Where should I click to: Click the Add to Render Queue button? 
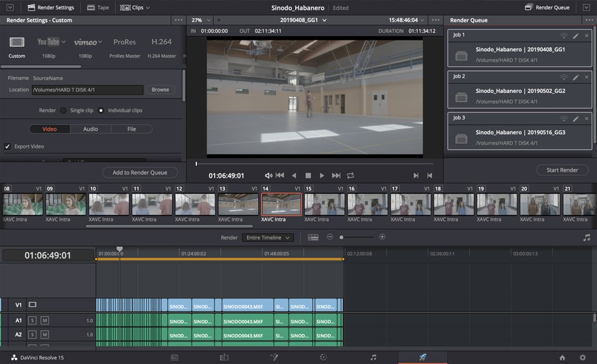(140, 172)
